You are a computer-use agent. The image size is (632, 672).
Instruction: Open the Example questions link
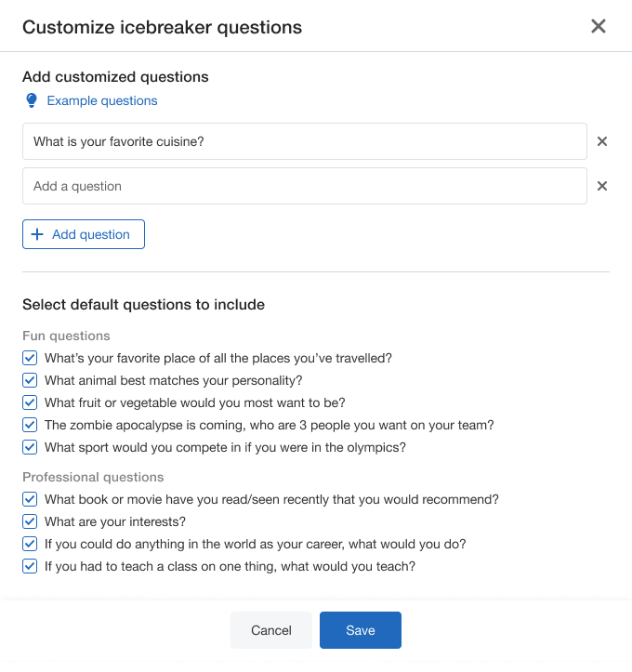(102, 100)
